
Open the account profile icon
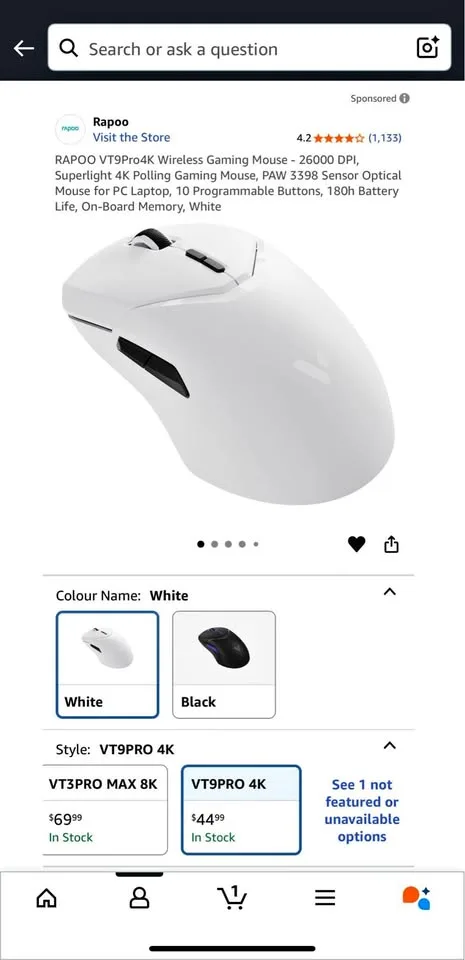140,898
